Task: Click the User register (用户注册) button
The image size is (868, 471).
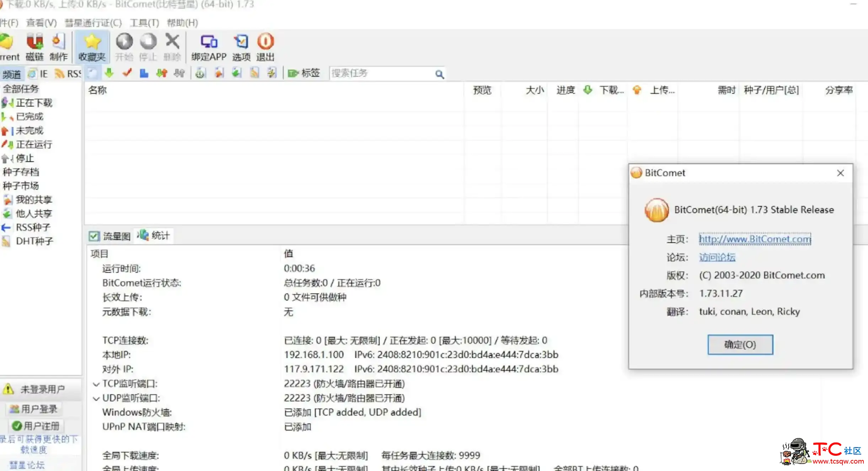Action: pos(36,426)
